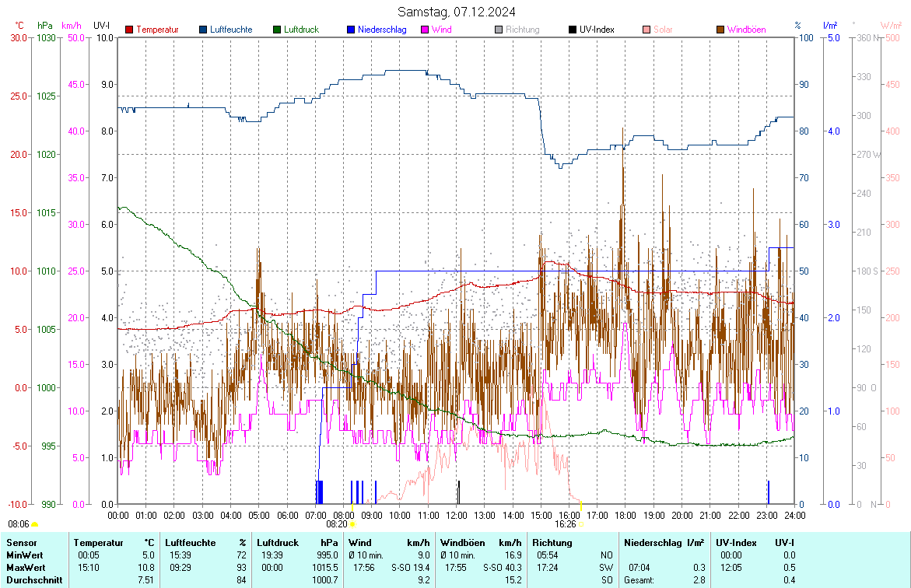911x588 pixels.
Task: Click the brown Windböen legend swatch
Action: [720, 30]
